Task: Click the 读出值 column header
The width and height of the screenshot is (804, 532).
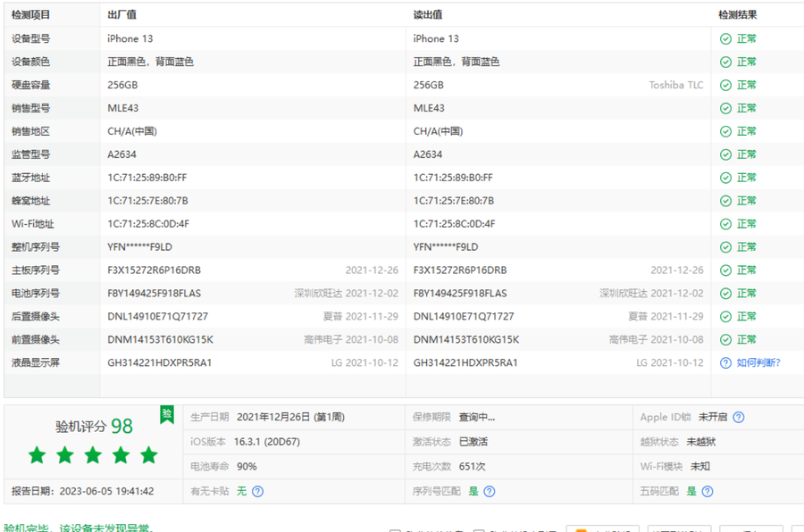Action: tap(428, 15)
